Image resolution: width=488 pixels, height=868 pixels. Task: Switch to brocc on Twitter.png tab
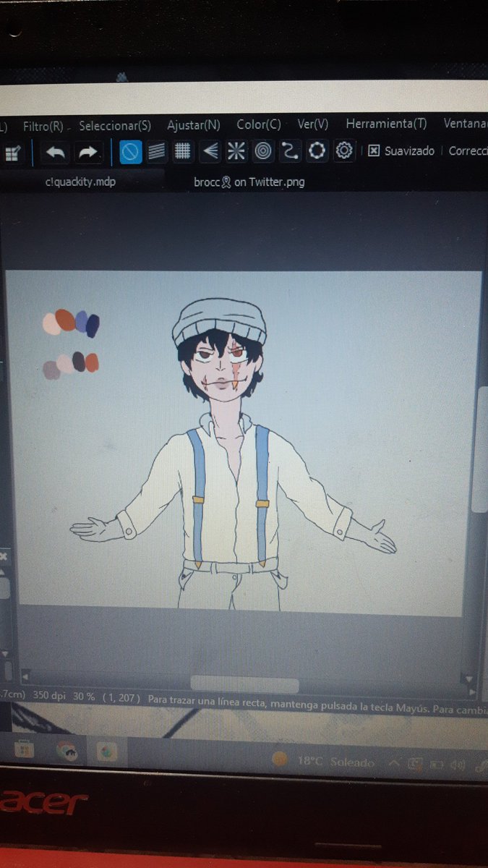(249, 182)
